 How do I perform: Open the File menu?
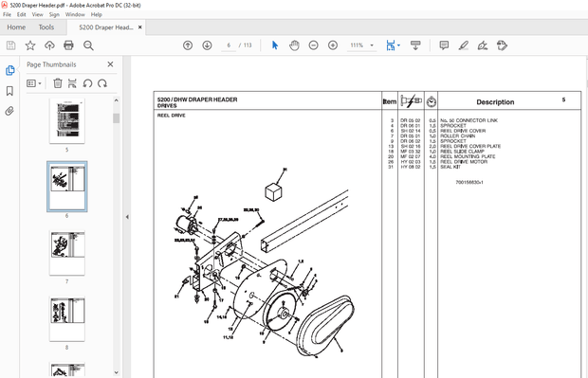[x=8, y=14]
